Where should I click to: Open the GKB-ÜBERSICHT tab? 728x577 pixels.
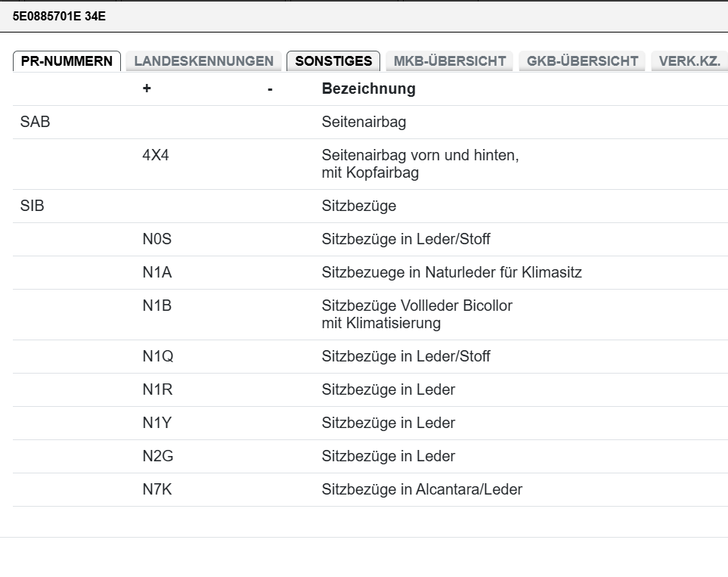point(582,61)
